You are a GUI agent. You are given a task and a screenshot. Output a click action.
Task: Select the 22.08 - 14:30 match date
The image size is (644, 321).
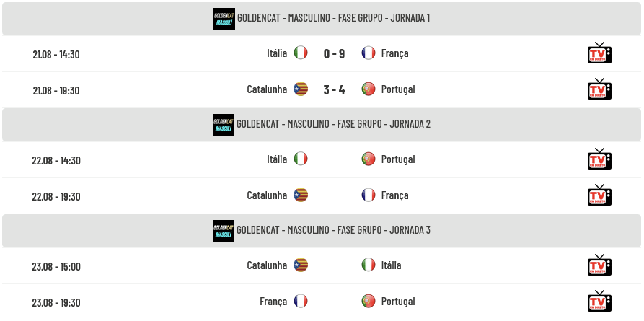point(56,160)
